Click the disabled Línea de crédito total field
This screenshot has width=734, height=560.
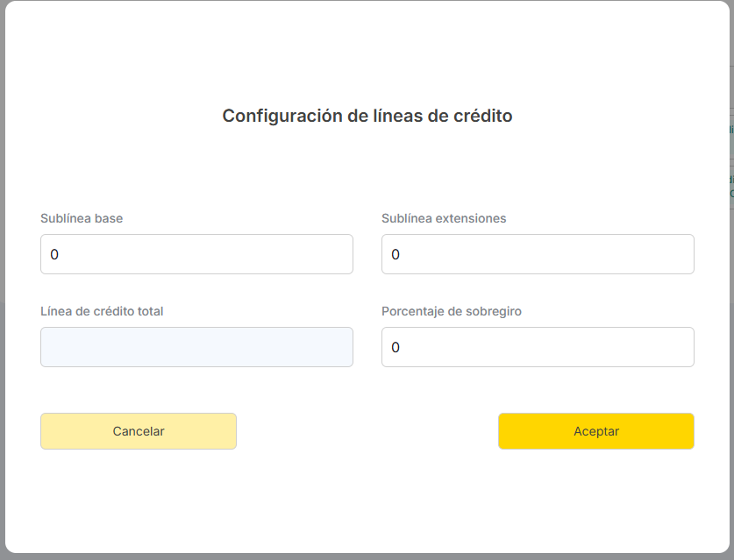point(196,347)
